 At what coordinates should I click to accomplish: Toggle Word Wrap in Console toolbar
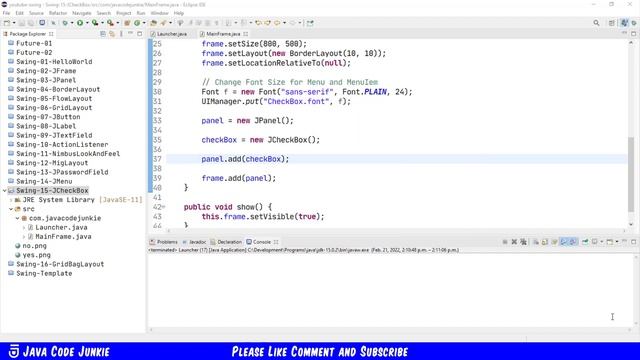click(554, 242)
